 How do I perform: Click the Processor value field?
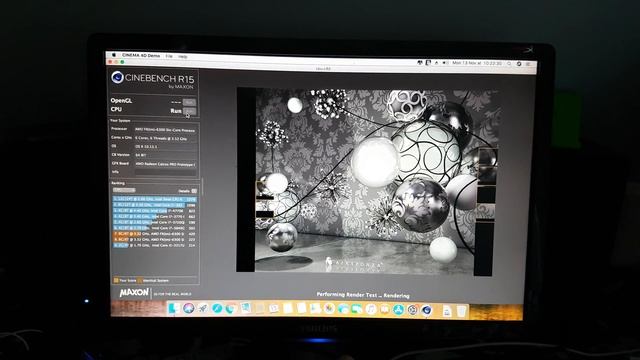166,130
